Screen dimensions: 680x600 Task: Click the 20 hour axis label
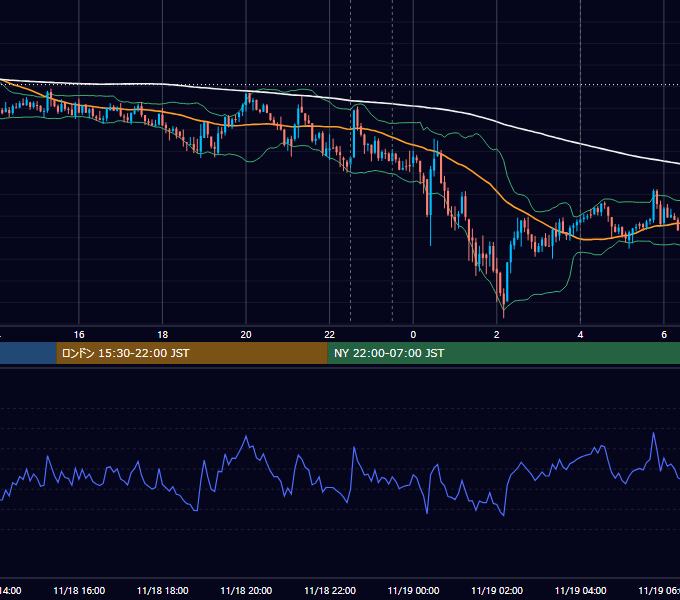pyautogui.click(x=246, y=335)
